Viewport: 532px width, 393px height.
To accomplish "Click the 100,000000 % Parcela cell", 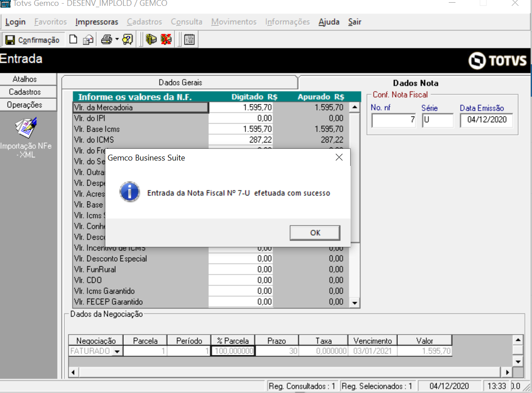I will tap(233, 351).
